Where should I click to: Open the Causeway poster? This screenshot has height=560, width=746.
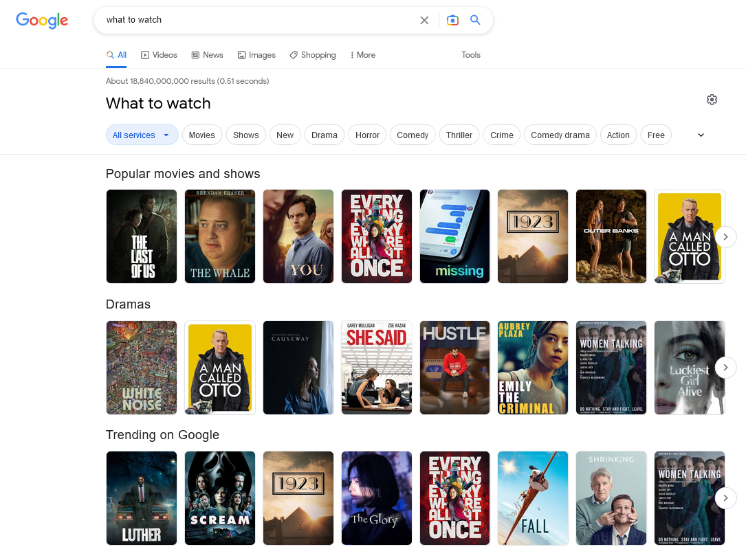coord(298,368)
